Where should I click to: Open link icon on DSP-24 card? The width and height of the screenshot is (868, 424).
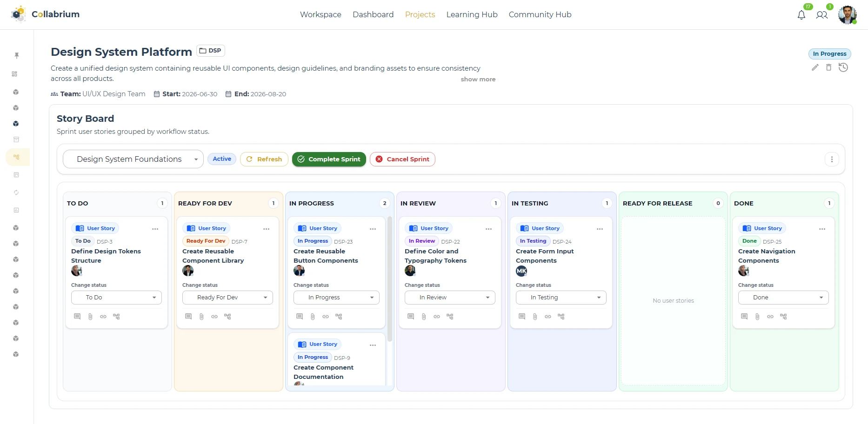coord(548,317)
